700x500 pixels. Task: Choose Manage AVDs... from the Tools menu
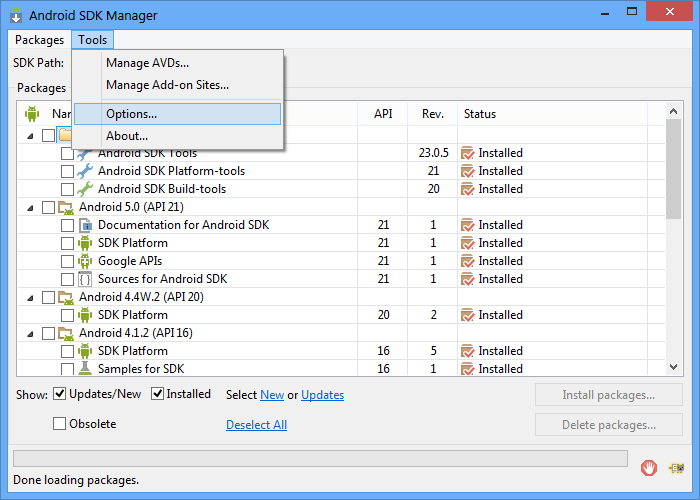pos(178,63)
